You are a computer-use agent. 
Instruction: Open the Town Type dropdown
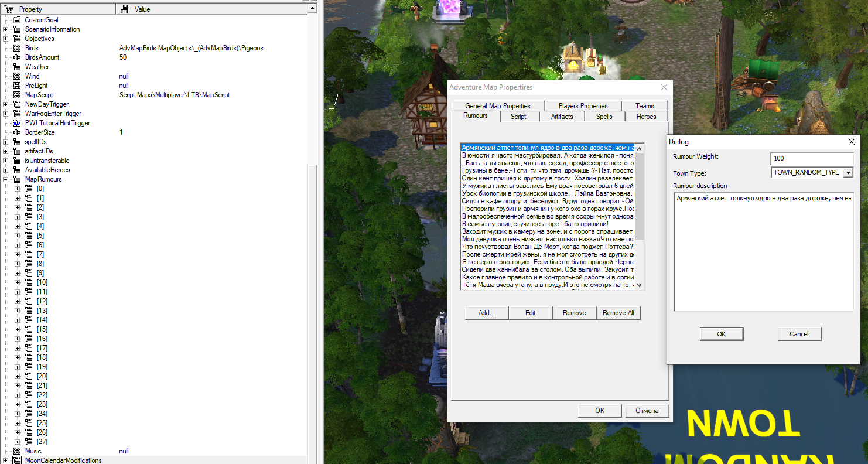tap(848, 173)
